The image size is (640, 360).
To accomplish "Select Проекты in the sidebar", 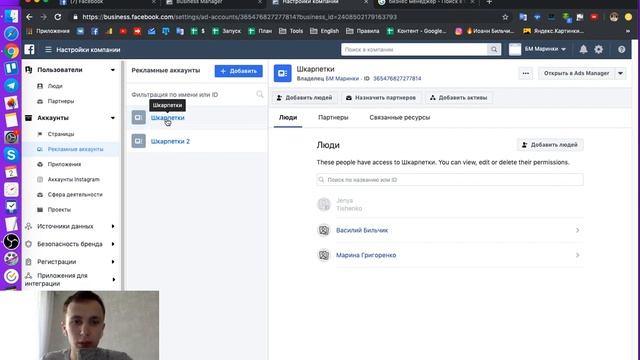I will (x=59, y=210).
